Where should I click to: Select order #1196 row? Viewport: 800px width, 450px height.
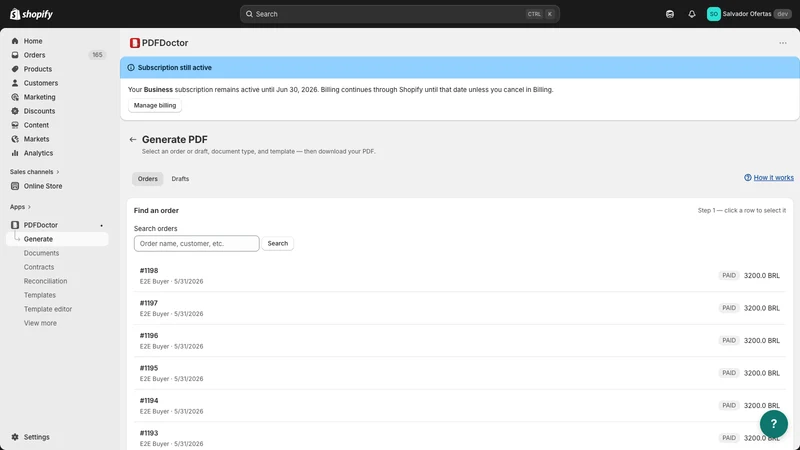pos(460,340)
